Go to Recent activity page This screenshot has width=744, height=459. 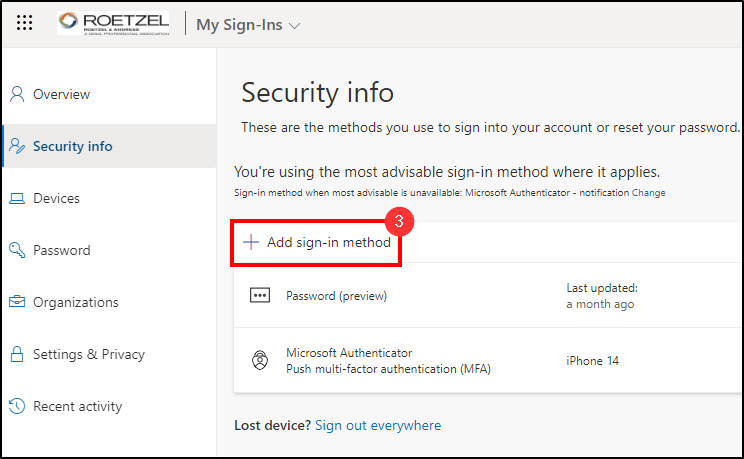pyautogui.click(x=77, y=406)
